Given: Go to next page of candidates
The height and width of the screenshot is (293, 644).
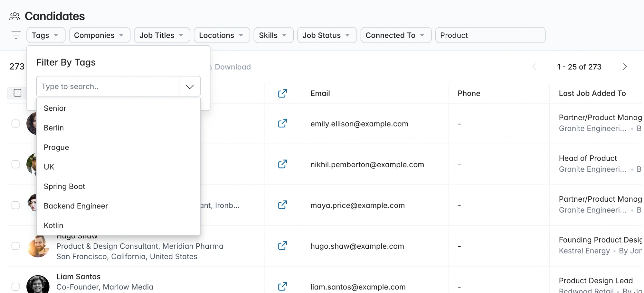Looking at the screenshot, I should click(x=625, y=67).
